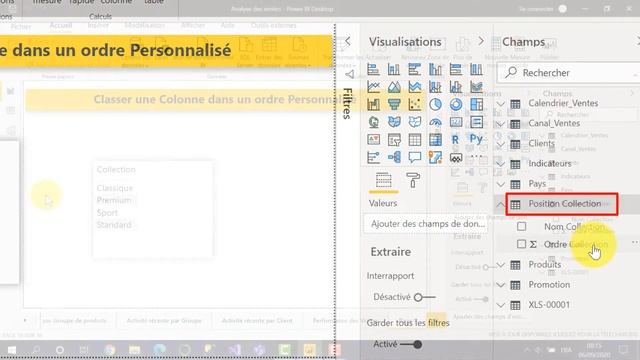The image size is (640, 360).
Task: Toggle Garder tous les filtres switch
Action: point(411,344)
